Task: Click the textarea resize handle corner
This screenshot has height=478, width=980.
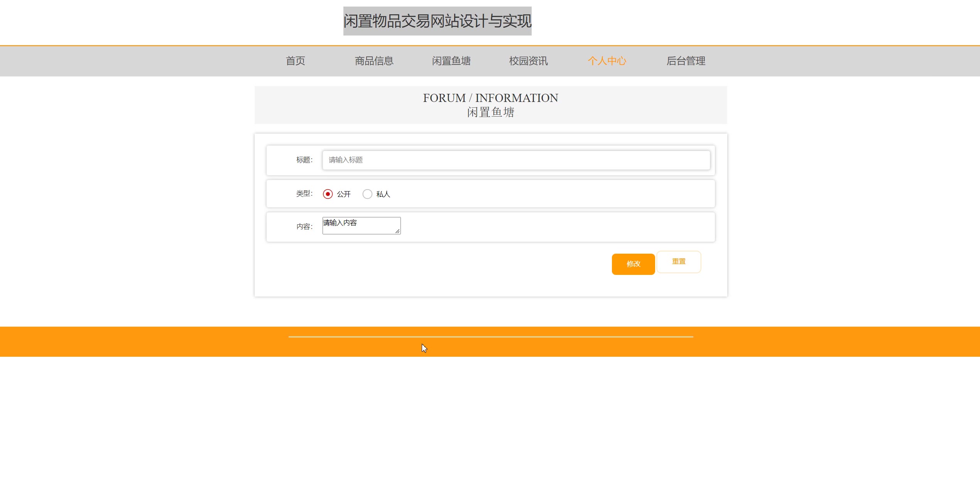Action: (x=397, y=231)
